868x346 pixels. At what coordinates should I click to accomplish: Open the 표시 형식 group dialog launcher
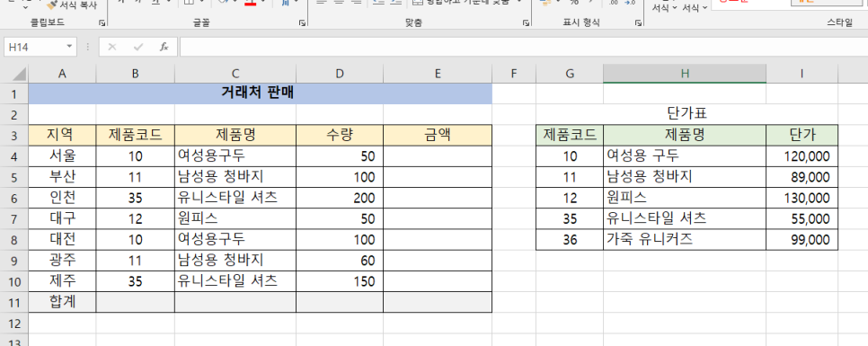(638, 23)
